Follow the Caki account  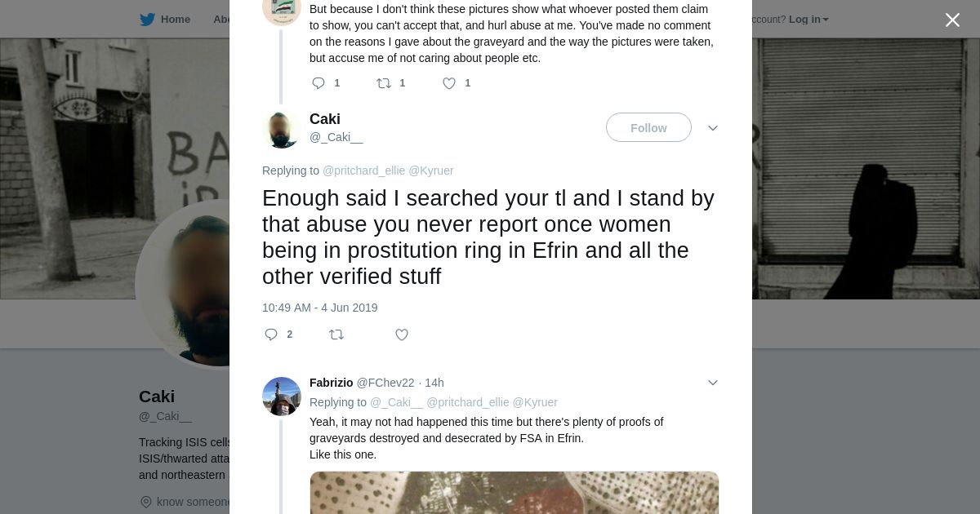point(648,128)
